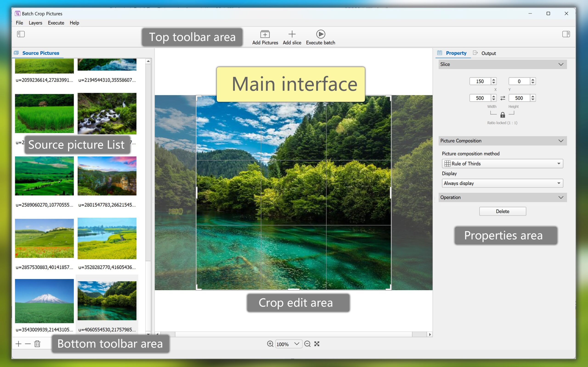Click the Add Pictures toolbar icon
The image size is (588, 367).
(x=265, y=34)
